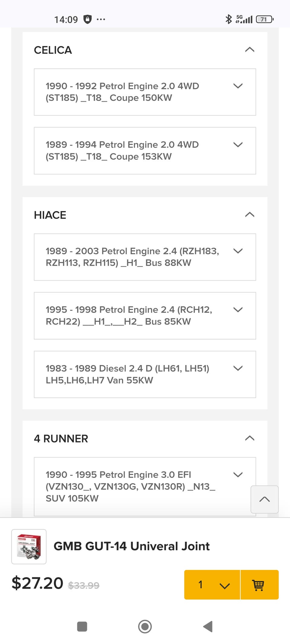Expand the 1989 - 1994 Celica 153KW entry

(238, 145)
